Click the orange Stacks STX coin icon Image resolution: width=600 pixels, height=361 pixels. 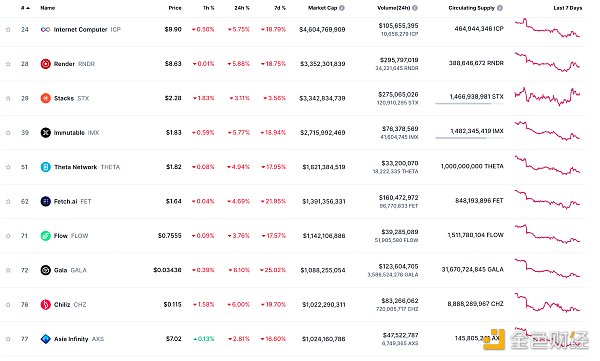(46, 98)
